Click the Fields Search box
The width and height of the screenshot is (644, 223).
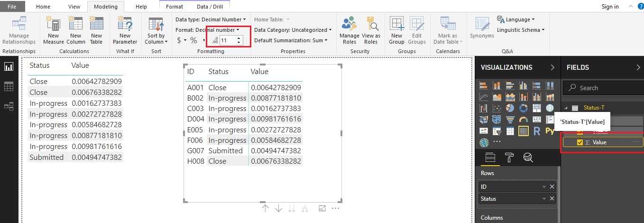[x=603, y=88]
